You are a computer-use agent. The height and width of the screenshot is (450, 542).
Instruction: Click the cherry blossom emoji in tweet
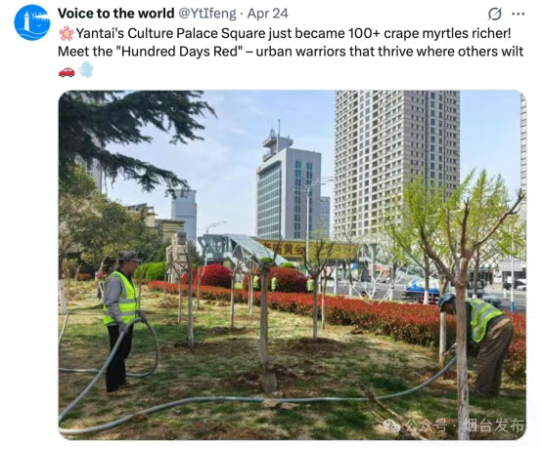pyautogui.click(x=66, y=34)
